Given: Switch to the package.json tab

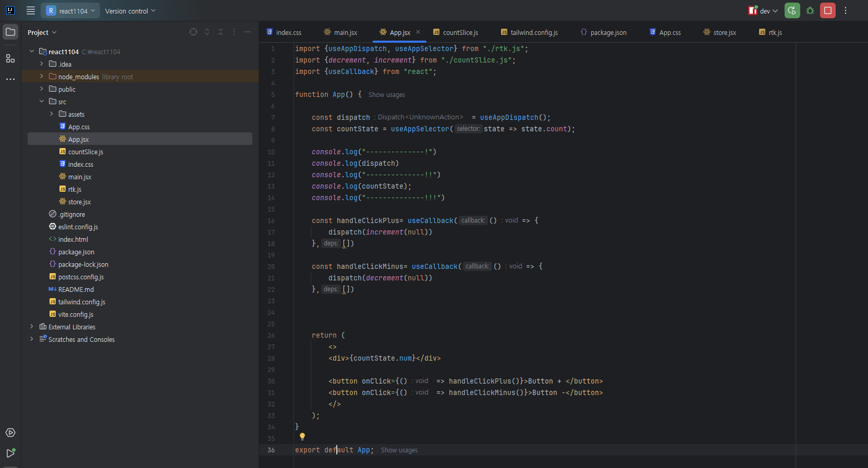Looking at the screenshot, I should 604,32.
